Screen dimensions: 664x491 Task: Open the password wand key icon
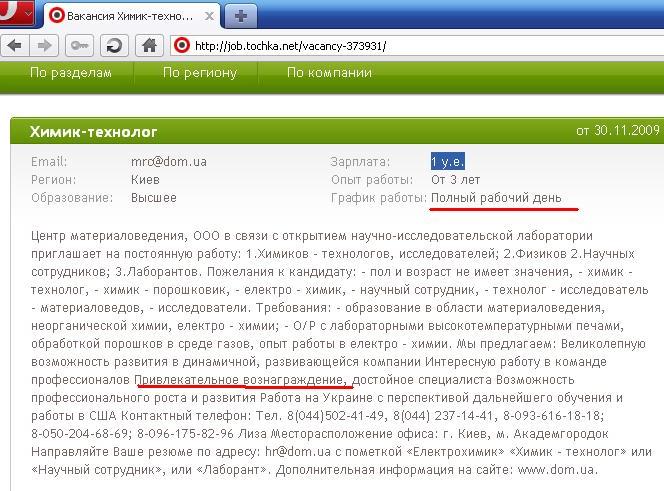coord(80,45)
